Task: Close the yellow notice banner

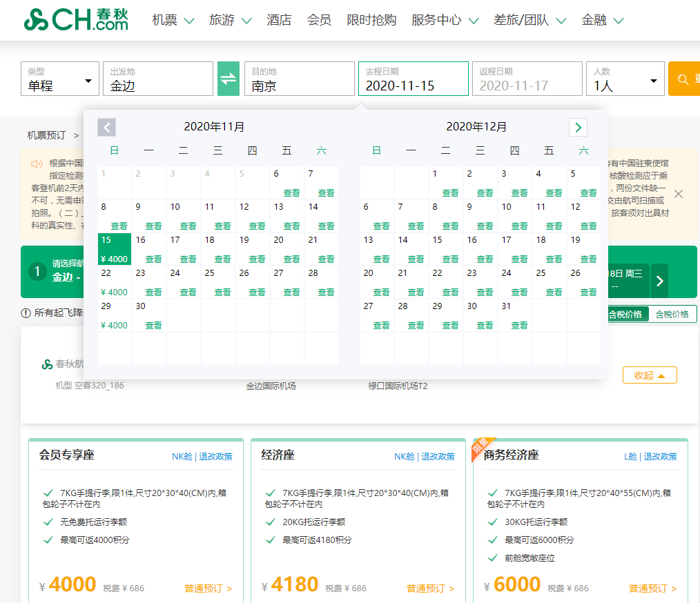Action: (x=679, y=194)
